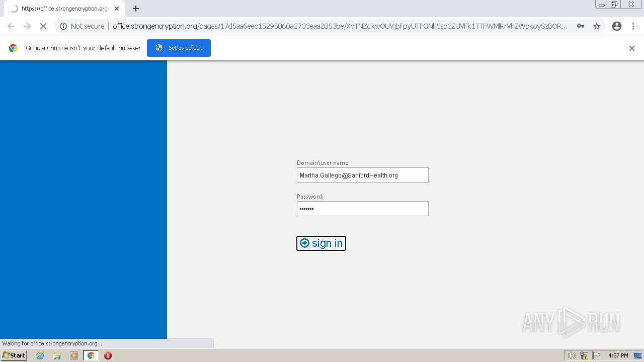Open the Chrome profile avatar menu
This screenshot has width=644, height=362.
[617, 26]
